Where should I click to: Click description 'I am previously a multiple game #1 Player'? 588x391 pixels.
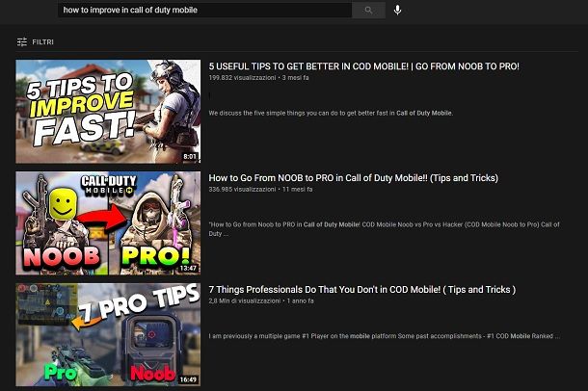tap(384, 336)
